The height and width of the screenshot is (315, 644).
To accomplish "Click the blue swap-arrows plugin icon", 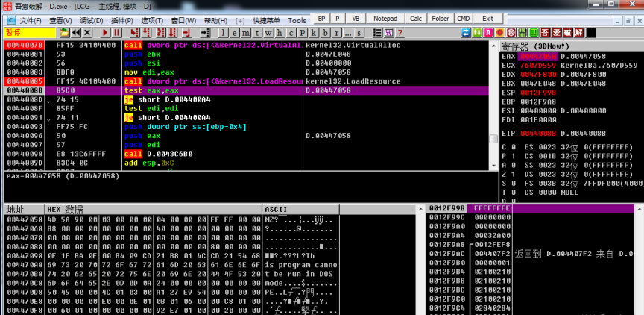I will [466, 33].
